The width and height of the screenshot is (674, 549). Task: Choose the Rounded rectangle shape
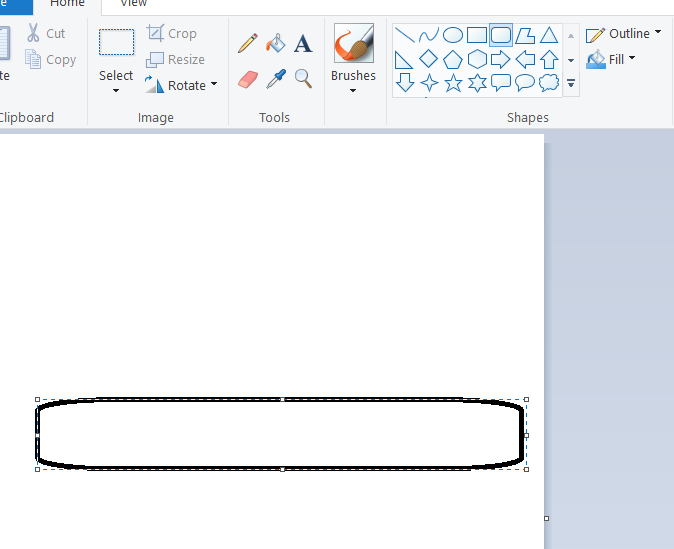[501, 35]
